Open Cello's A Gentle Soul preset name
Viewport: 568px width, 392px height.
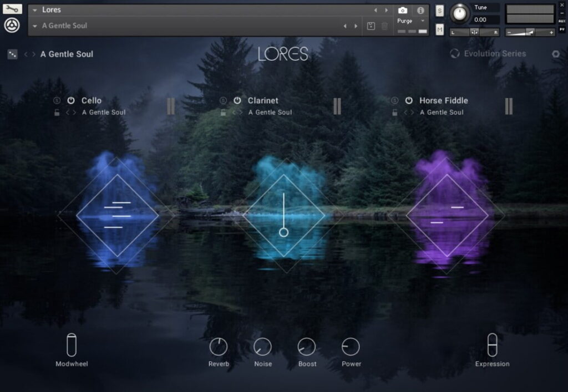pyautogui.click(x=104, y=112)
